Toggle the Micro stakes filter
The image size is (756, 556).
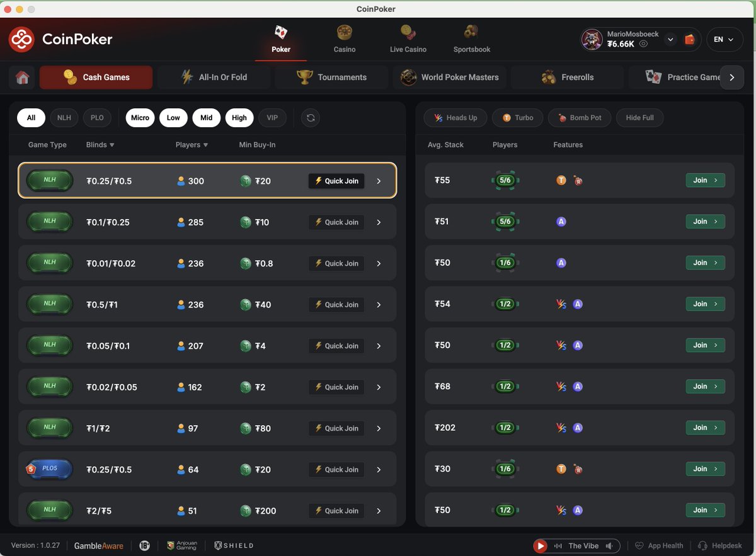(x=140, y=118)
